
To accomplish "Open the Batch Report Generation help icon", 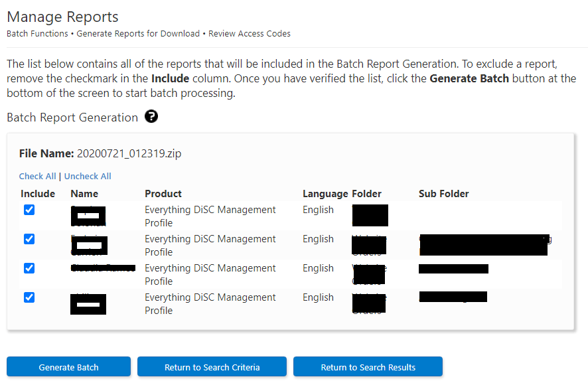I will pyautogui.click(x=151, y=117).
